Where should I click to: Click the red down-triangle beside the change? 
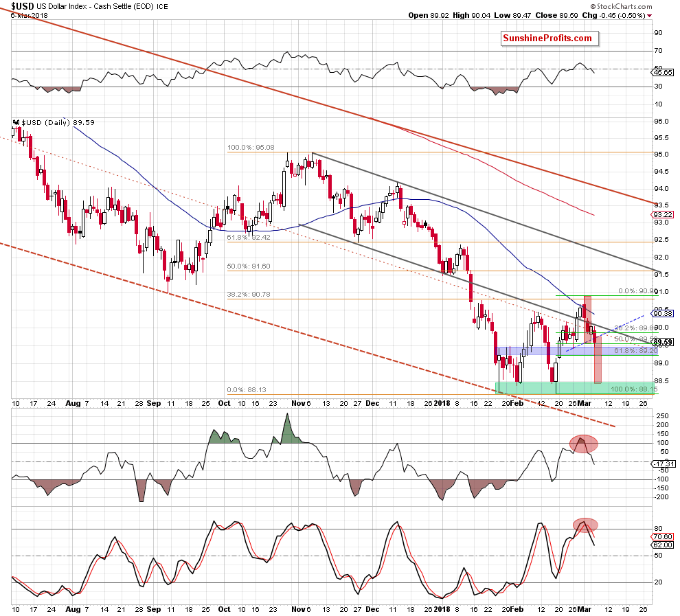pos(650,16)
